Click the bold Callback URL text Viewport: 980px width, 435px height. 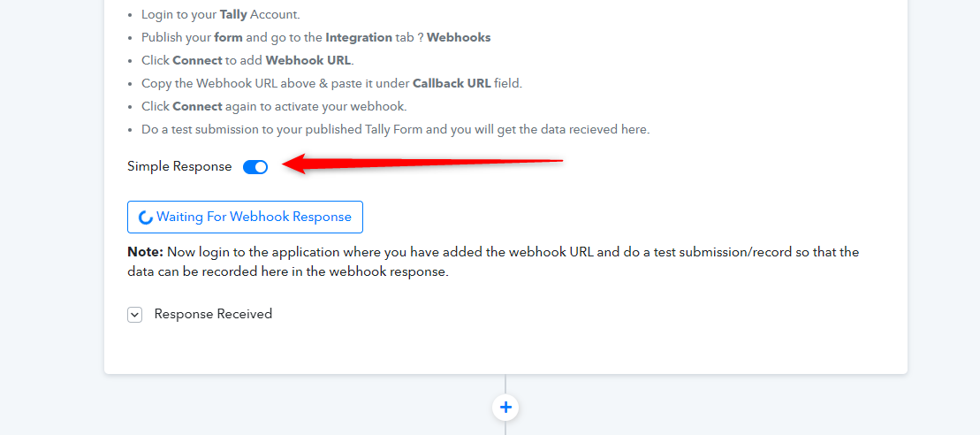coord(452,84)
